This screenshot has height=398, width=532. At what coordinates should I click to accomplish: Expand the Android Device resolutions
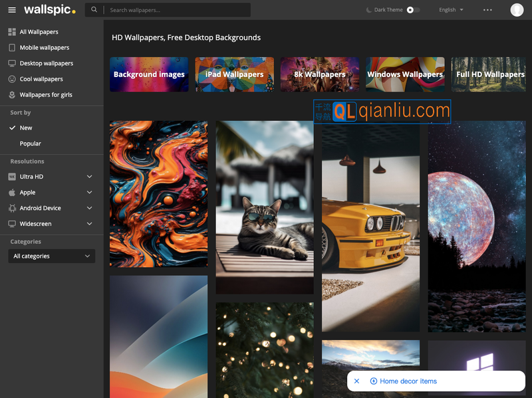[x=89, y=209]
